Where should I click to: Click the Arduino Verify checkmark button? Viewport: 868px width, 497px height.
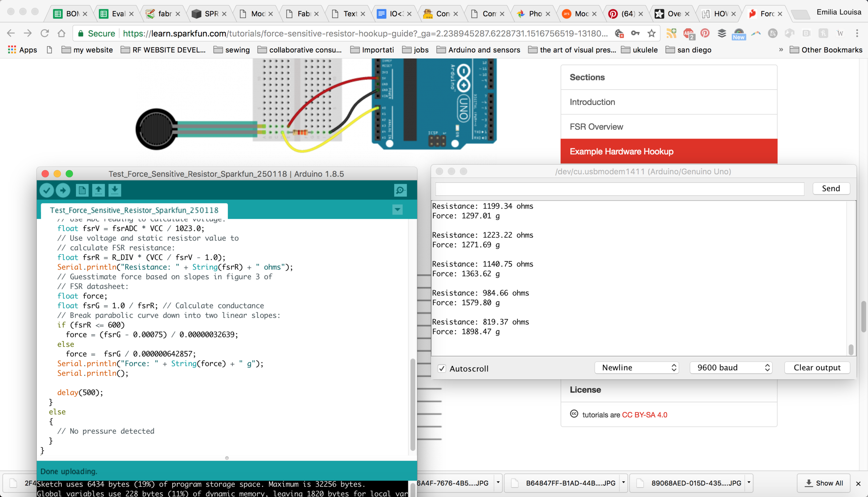(47, 190)
